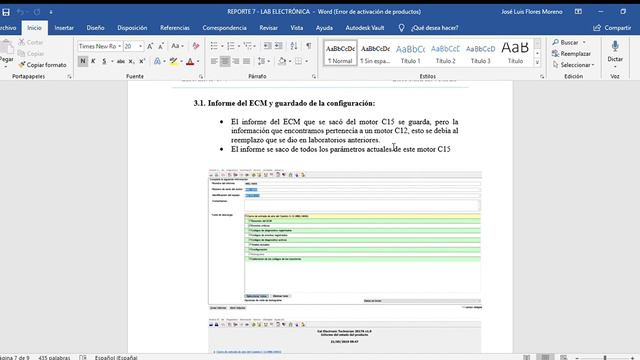Image resolution: width=640 pixels, height=360 pixels.
Task: Click the ribbon display options icon
Action: click(x=578, y=11)
